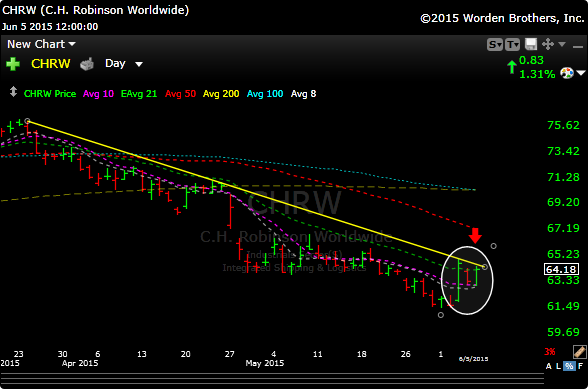Image resolution: width=588 pixels, height=389 pixels.
Task: Click the yellow trendline's lower-right anchor handle
Action: pyautogui.click(x=485, y=267)
